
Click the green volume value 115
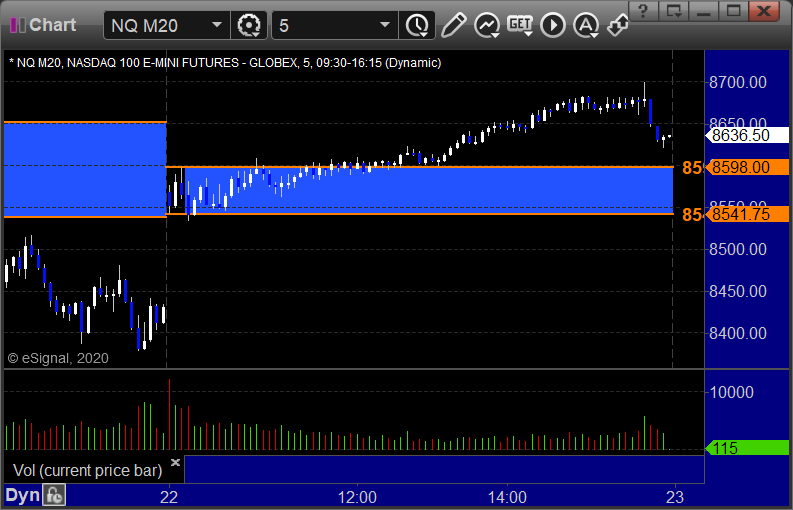[x=747, y=448]
